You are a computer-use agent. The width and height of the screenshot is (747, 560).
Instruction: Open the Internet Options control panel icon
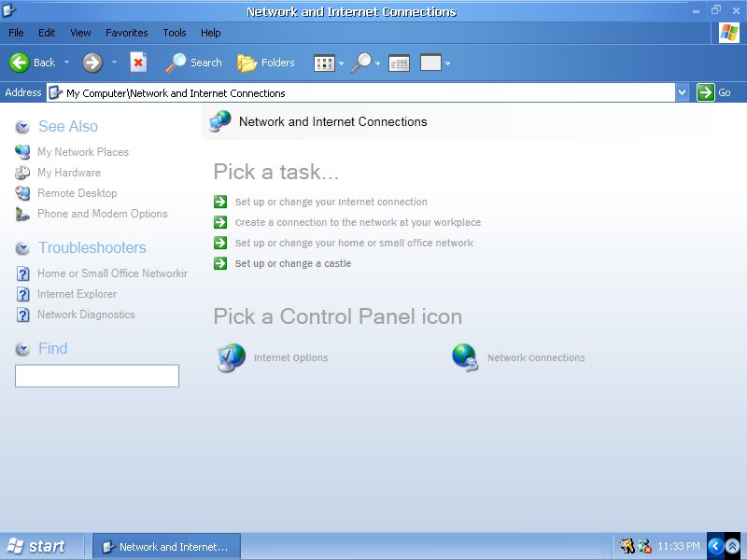pos(231,357)
